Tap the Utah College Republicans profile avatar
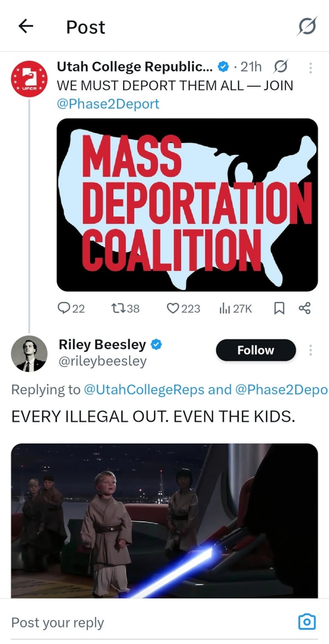The width and height of the screenshot is (329, 644). coord(29,79)
